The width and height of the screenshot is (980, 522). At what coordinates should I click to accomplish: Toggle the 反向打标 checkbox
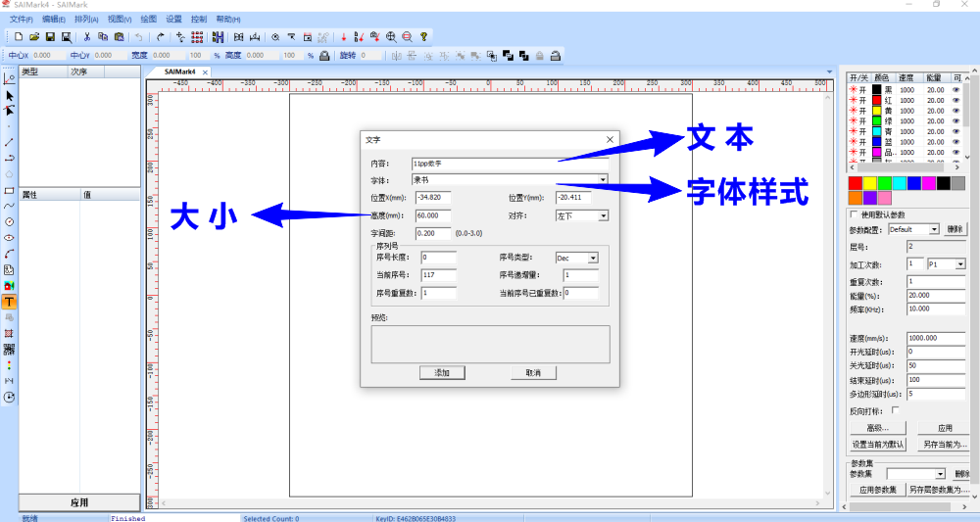pos(895,410)
